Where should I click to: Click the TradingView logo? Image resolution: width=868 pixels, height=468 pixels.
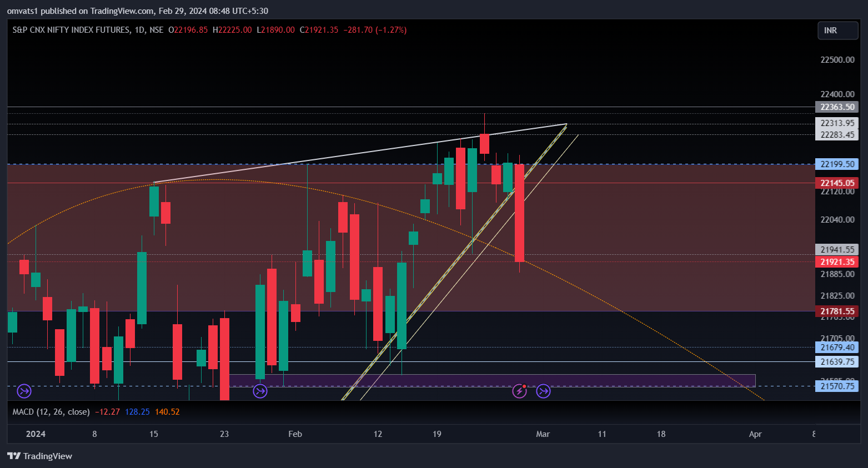pos(39,456)
